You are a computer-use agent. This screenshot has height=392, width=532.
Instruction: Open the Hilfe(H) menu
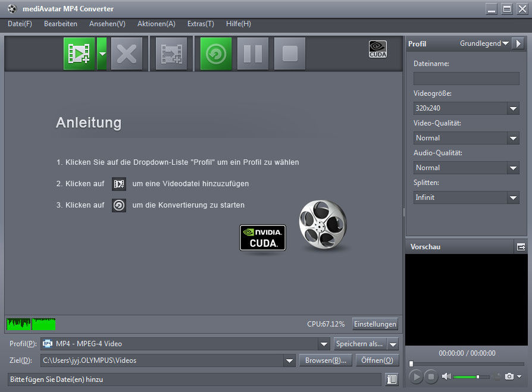click(239, 24)
